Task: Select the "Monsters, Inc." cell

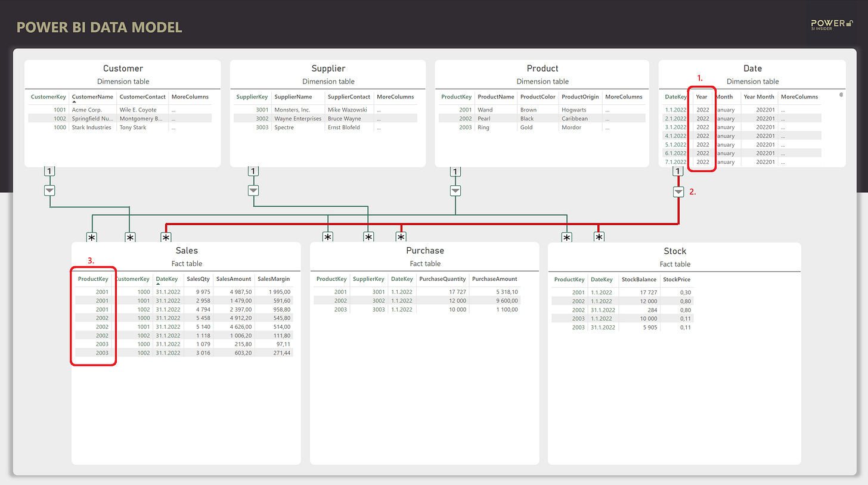Action: pos(292,110)
